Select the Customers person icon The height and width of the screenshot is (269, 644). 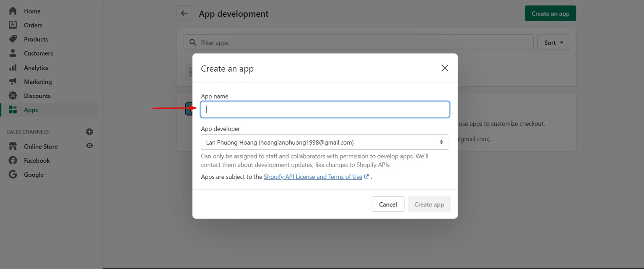[x=13, y=53]
